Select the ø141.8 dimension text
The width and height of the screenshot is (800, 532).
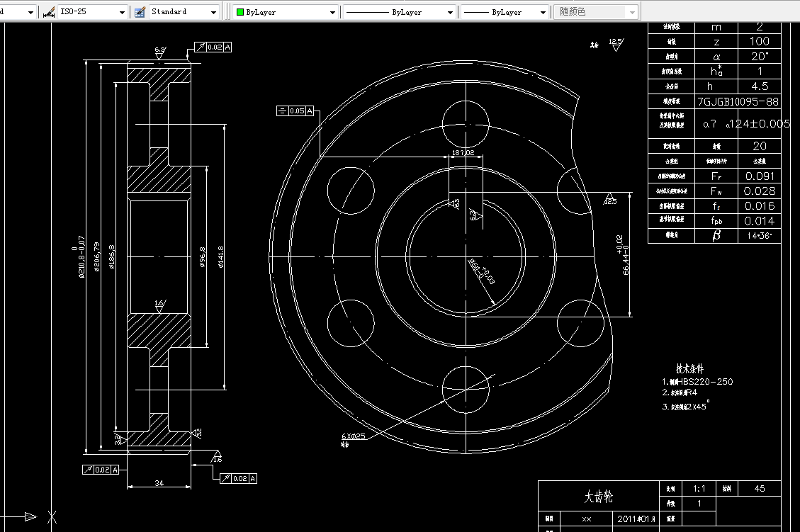221,257
